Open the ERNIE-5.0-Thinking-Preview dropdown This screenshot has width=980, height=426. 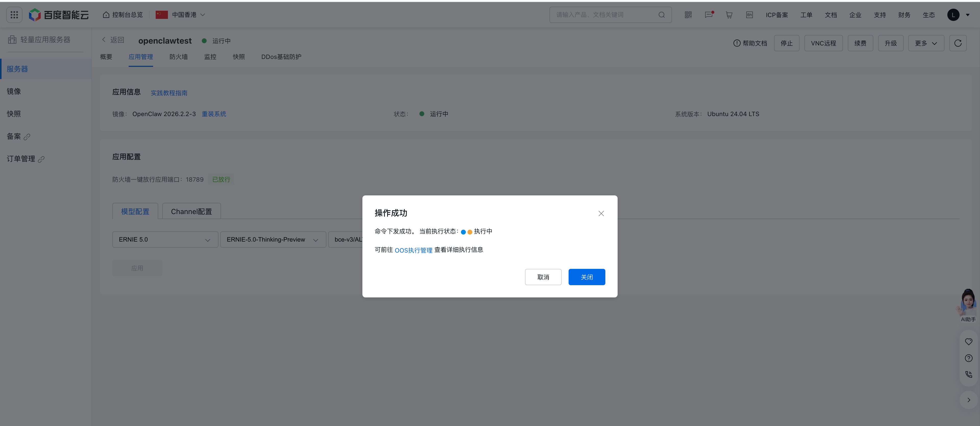click(273, 240)
